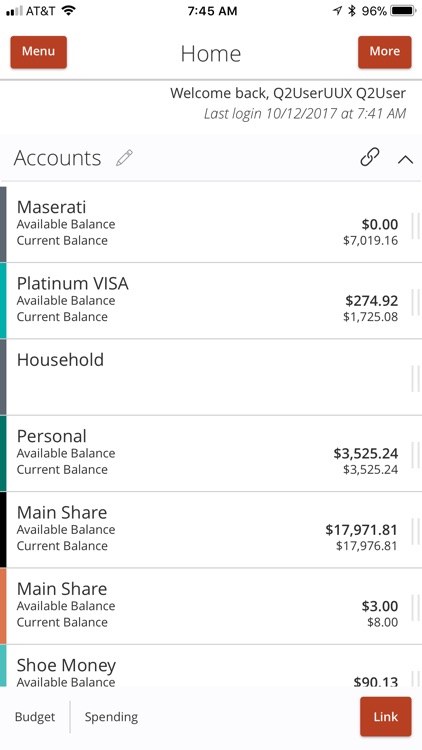The width and height of the screenshot is (422, 750).
Task: Open the More button
Action: pos(385,52)
